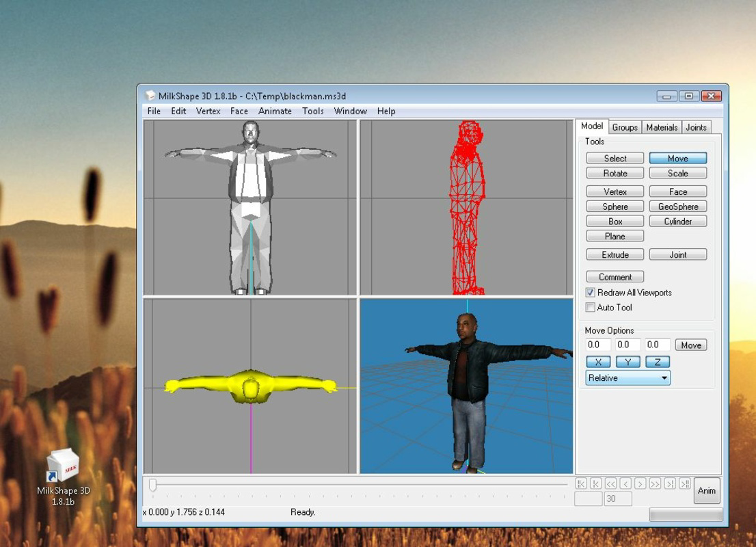Toggle the X axis constraint

pos(599,362)
